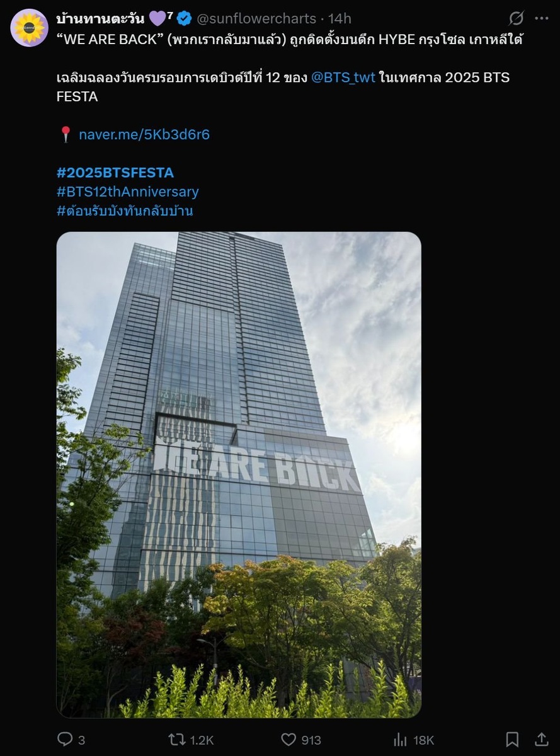
Task: Open the sunflower profile avatar
Action: tap(29, 28)
